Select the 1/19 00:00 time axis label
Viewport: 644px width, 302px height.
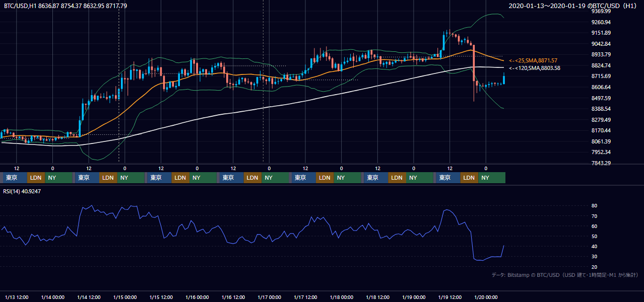pos(414,297)
